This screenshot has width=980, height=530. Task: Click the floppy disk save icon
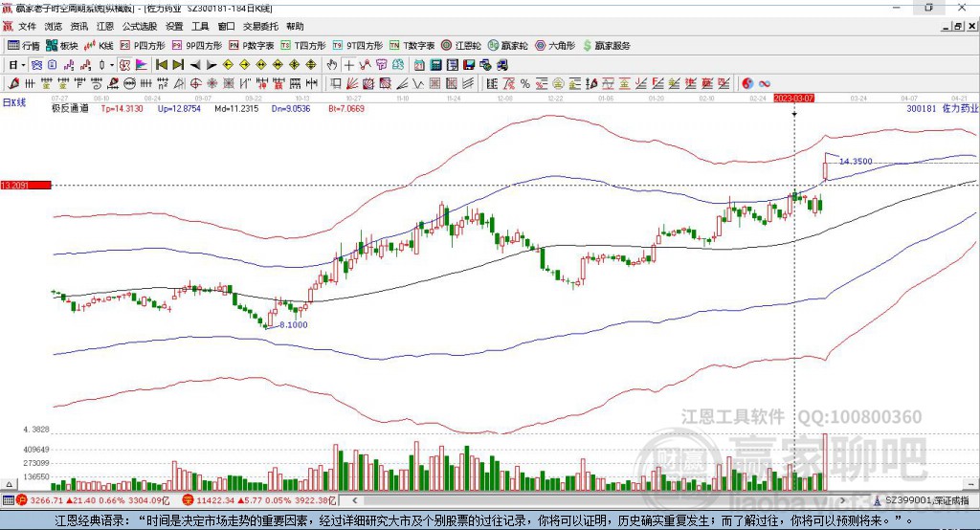tap(469, 65)
